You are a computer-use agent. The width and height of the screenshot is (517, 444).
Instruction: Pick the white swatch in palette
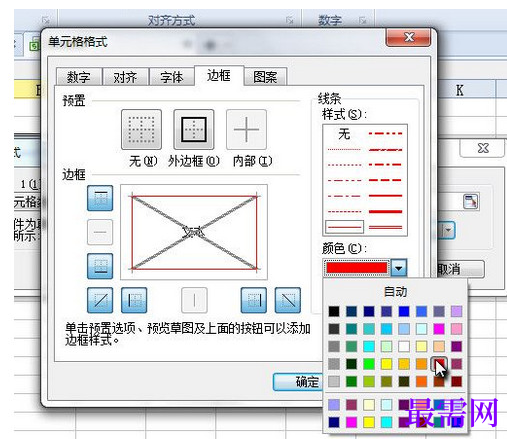pos(404,346)
